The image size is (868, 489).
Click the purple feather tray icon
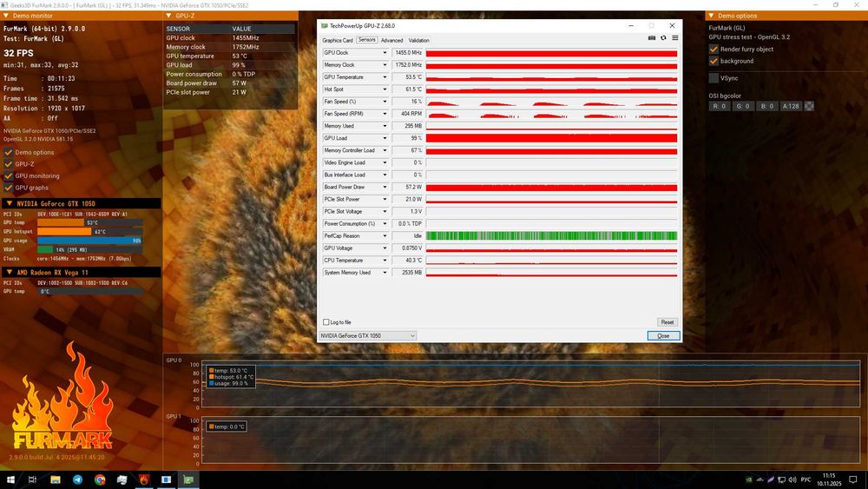click(x=771, y=479)
